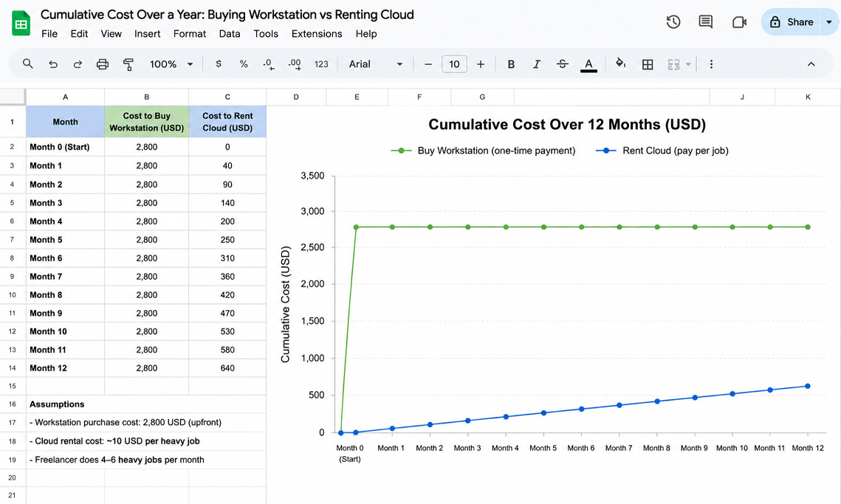
Task: Select row 15 header
Action: pos(13,386)
